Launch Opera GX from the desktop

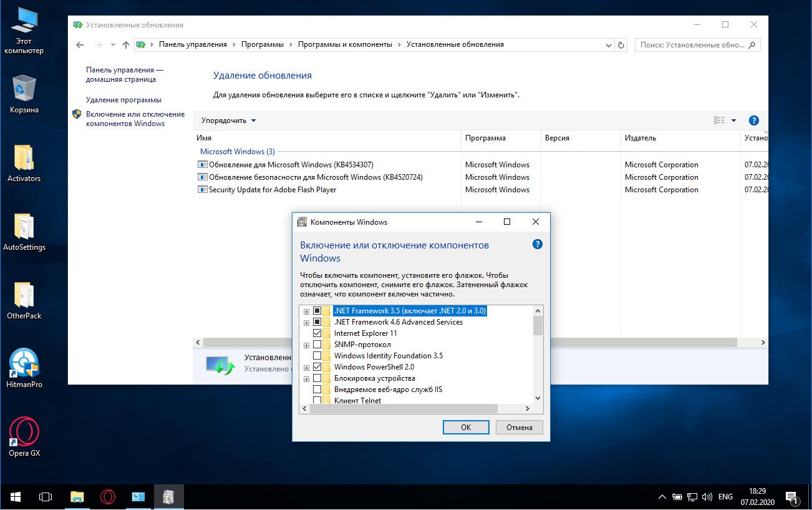click(24, 437)
